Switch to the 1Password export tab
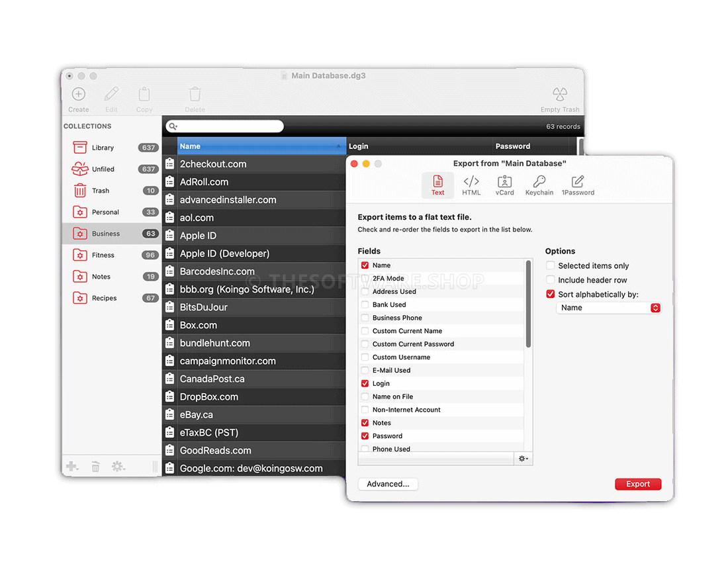 tap(578, 185)
